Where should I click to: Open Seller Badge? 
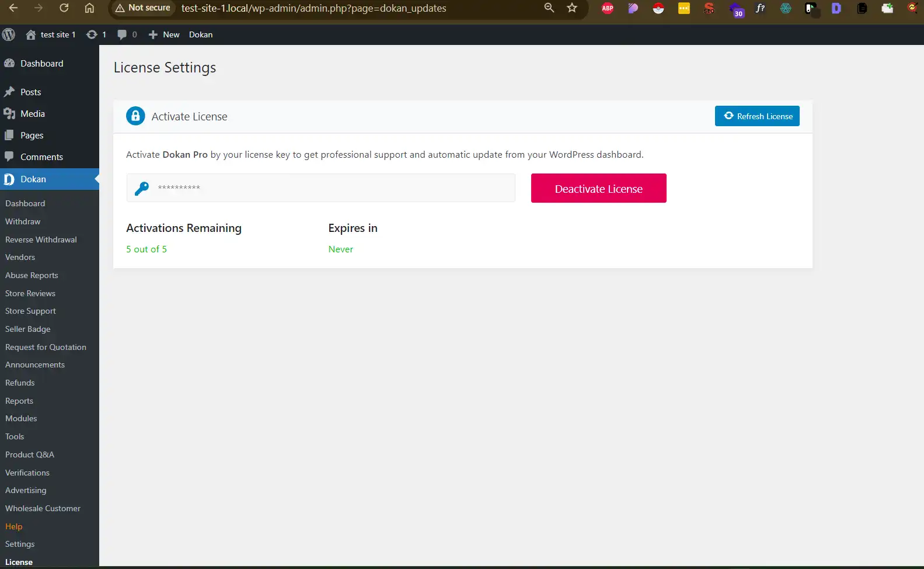pyautogui.click(x=28, y=329)
